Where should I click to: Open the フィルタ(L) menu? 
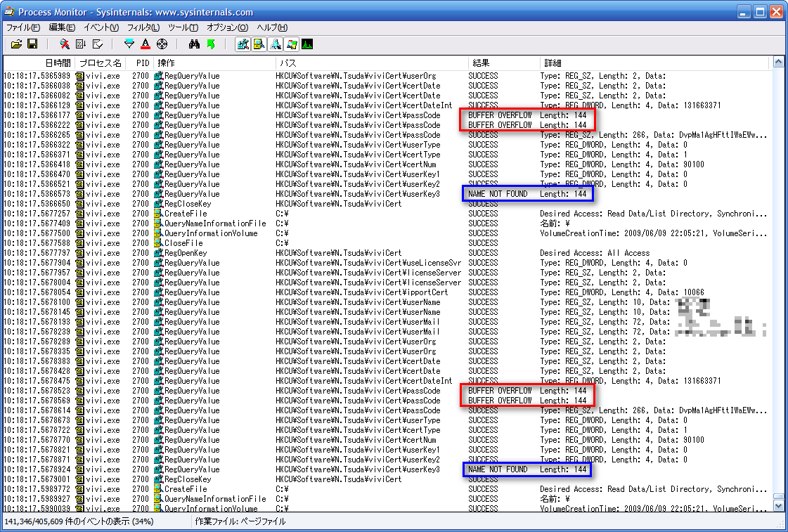pos(143,27)
